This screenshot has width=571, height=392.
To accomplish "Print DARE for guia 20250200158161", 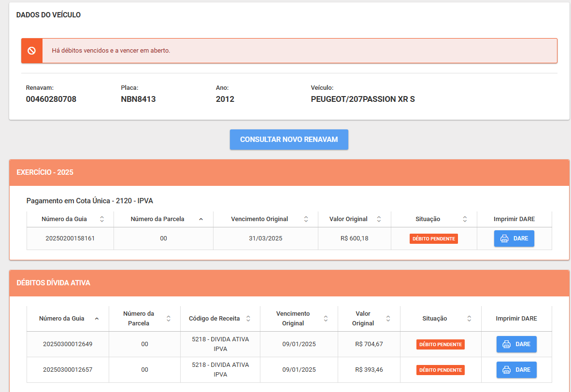I will pos(514,238).
